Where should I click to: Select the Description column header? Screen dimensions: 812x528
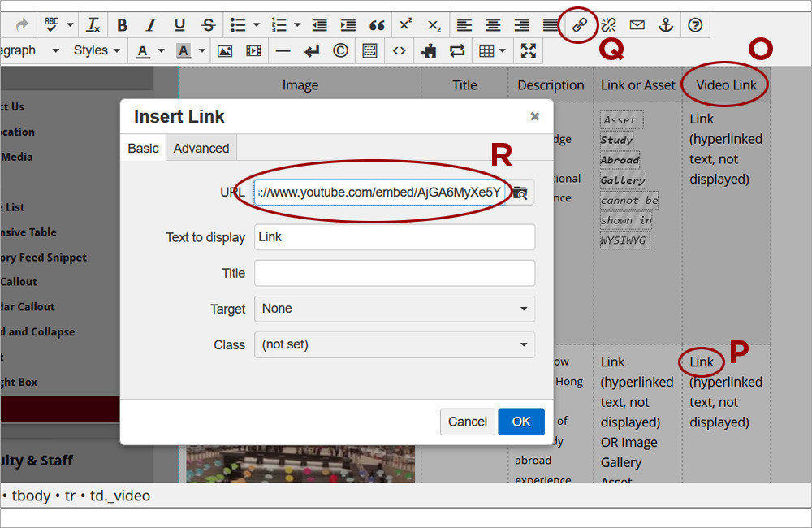(x=551, y=85)
